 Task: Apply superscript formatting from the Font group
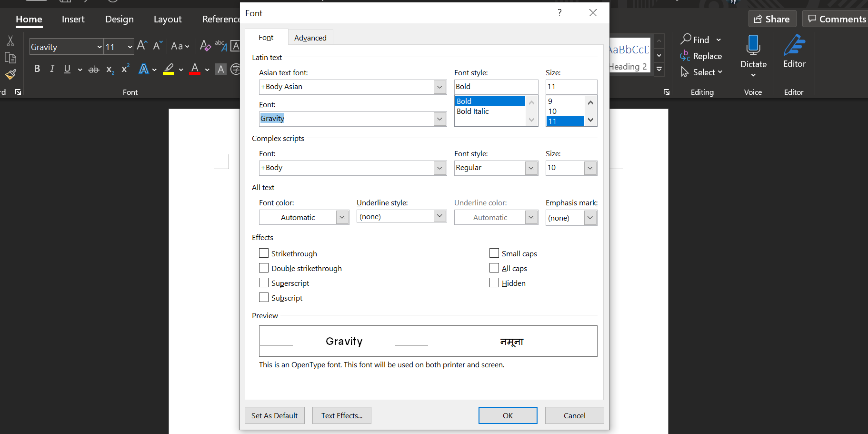click(x=124, y=69)
